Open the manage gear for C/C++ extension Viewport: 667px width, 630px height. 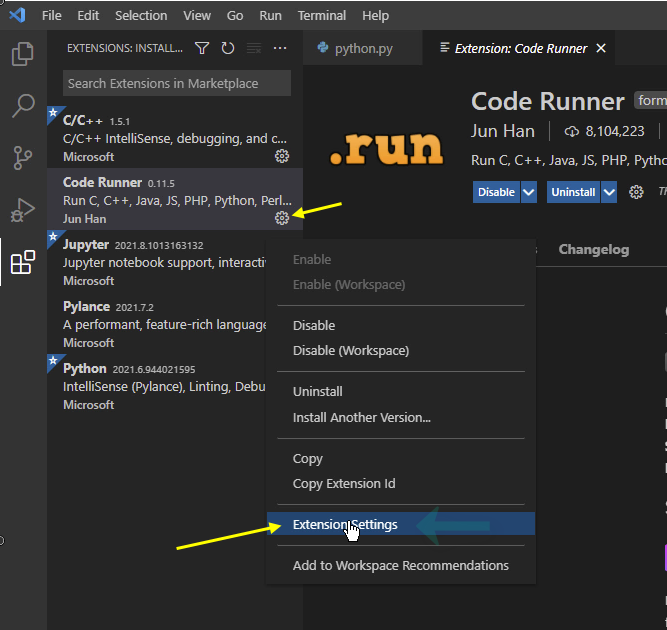[282, 156]
